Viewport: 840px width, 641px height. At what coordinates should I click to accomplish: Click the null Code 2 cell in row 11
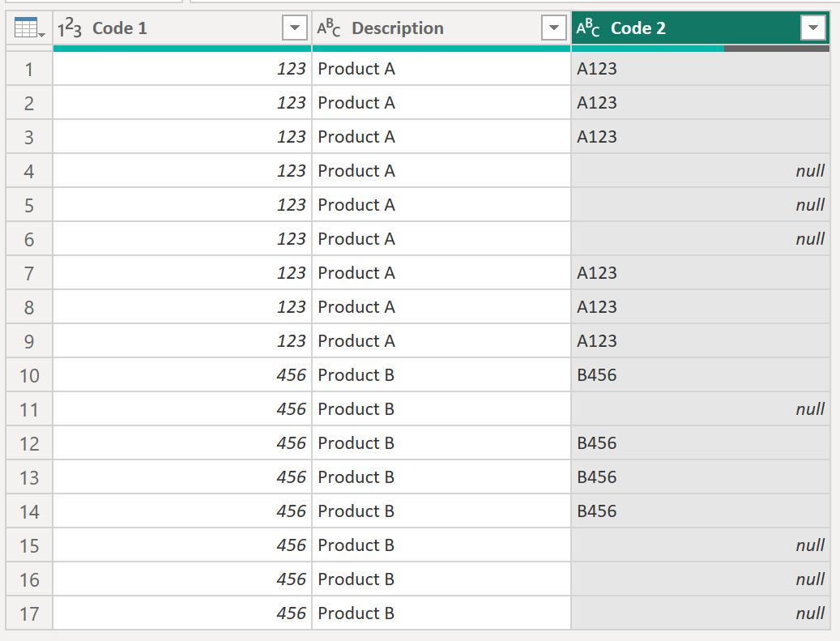coord(701,409)
